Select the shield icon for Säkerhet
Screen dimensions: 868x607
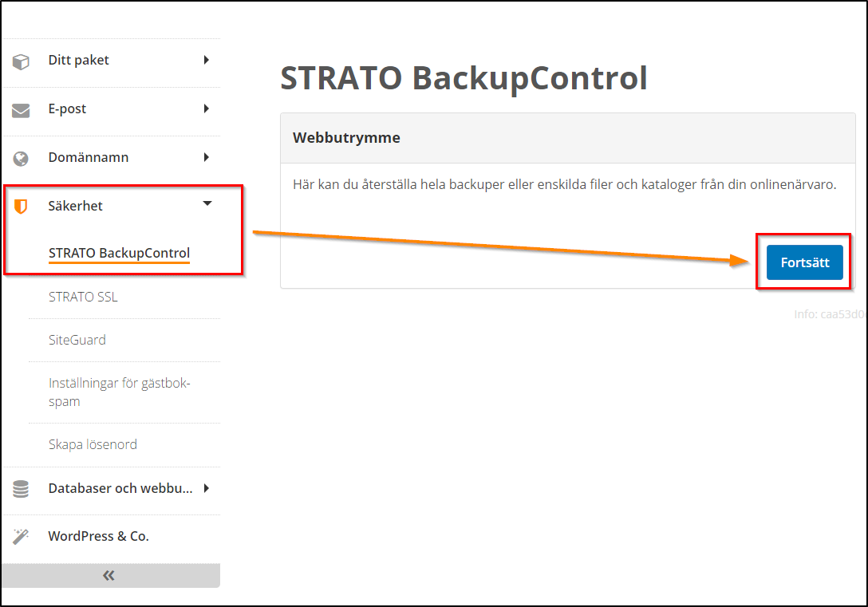[19, 205]
